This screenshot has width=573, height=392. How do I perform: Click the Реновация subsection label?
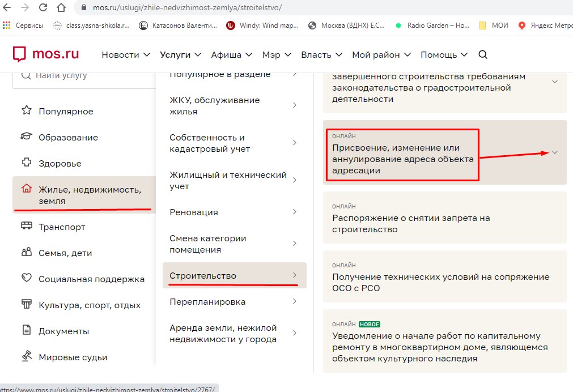pos(194,212)
